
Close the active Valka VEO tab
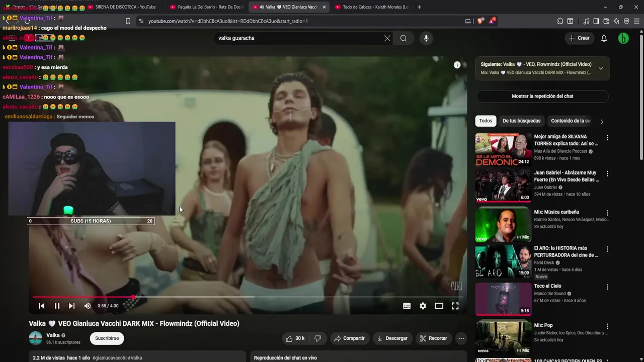pyautogui.click(x=324, y=7)
